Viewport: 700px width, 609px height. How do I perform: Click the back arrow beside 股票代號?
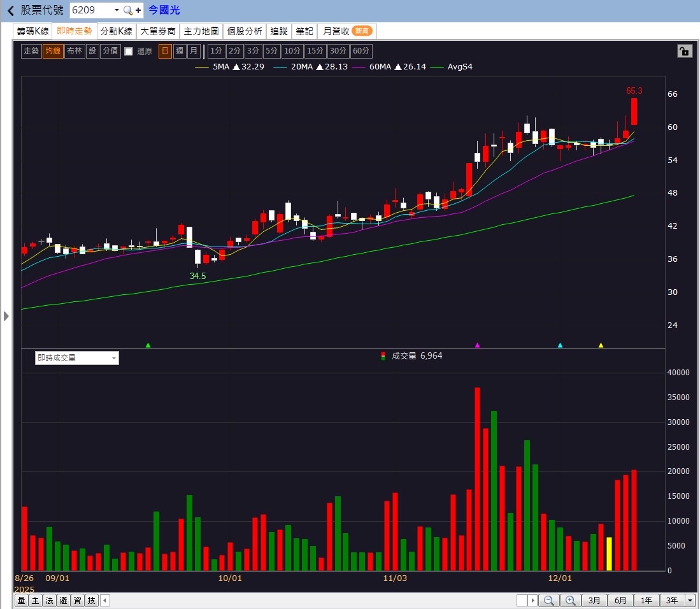[11, 10]
